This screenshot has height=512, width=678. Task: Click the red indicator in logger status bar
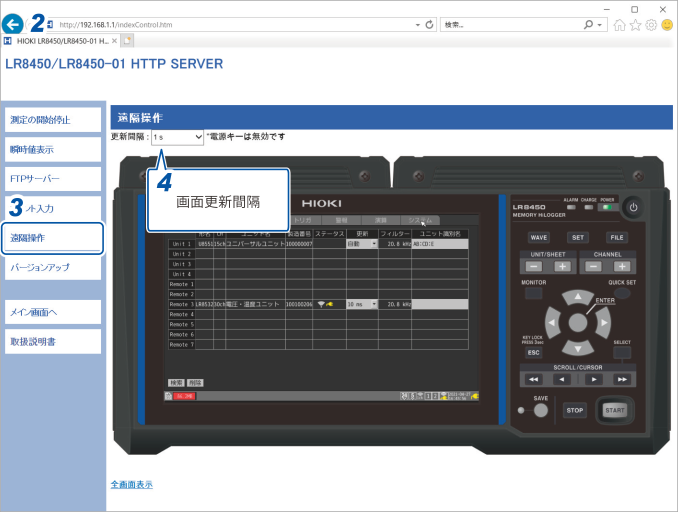tap(185, 396)
